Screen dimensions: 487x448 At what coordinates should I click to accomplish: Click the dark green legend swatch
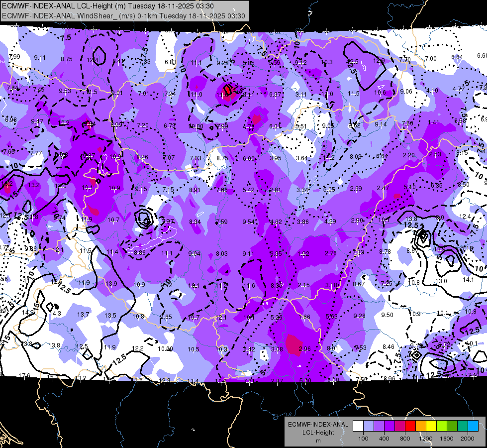(x=452, y=426)
